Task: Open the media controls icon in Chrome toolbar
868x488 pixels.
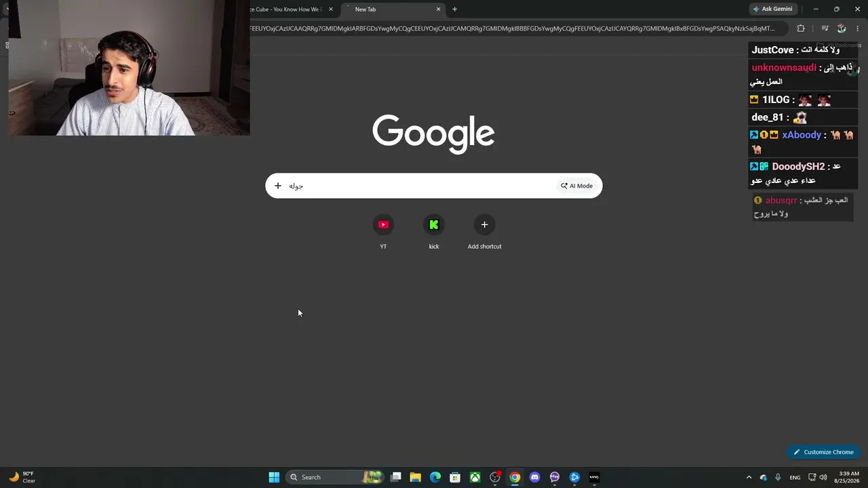Action: click(825, 28)
